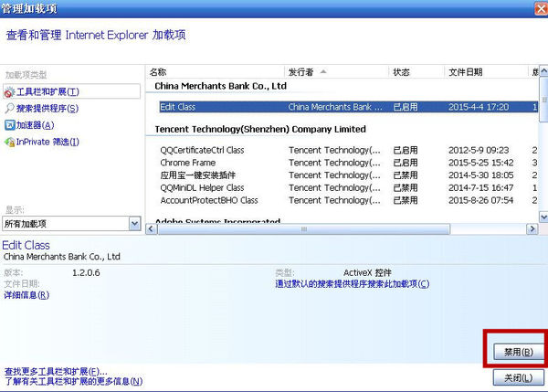Select the Edit Class add-on row
Viewport: 548px width, 392px height.
tap(349, 107)
